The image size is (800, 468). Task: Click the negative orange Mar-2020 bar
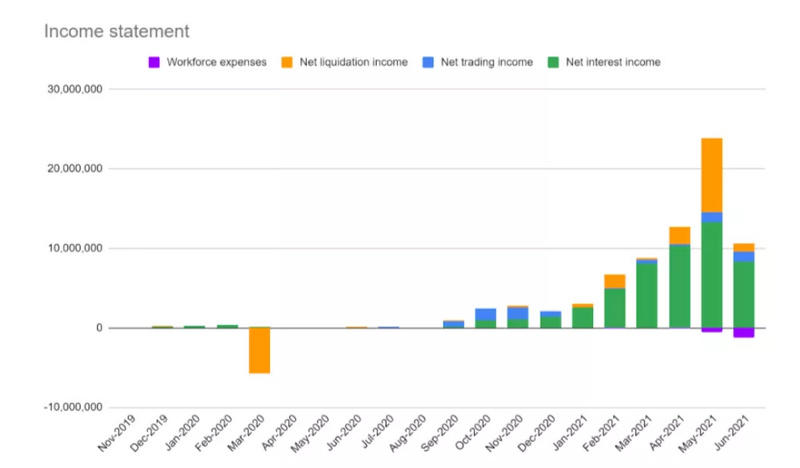(x=260, y=351)
